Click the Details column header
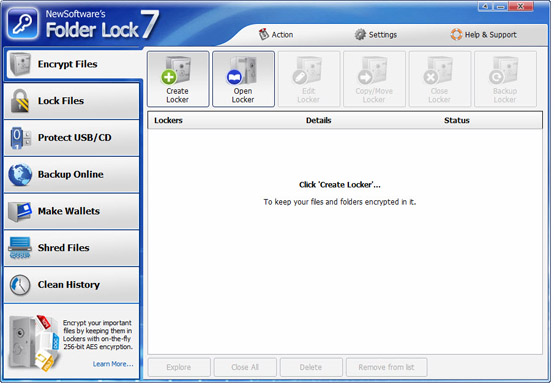Viewport: 560px width, 392px height. pos(318,120)
